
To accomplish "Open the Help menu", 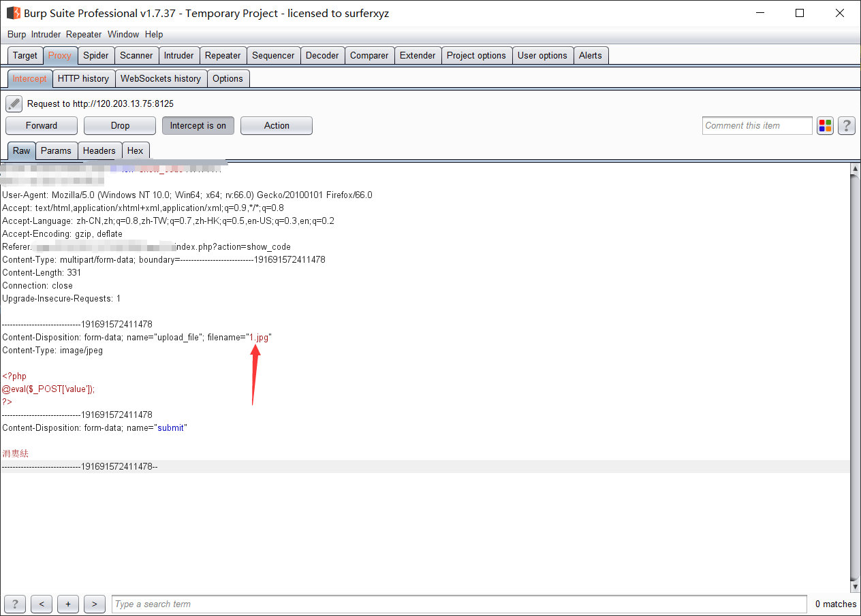I will [x=154, y=34].
